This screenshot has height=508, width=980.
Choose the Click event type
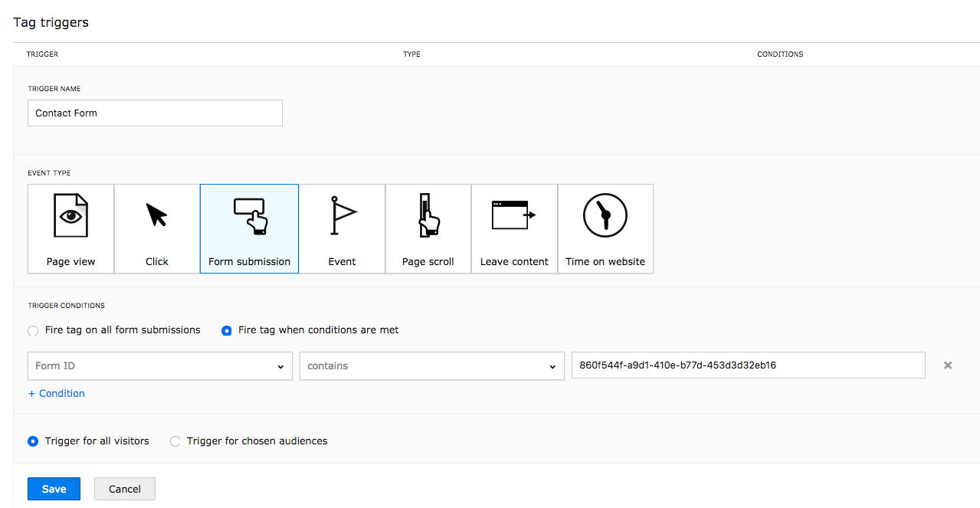[157, 228]
